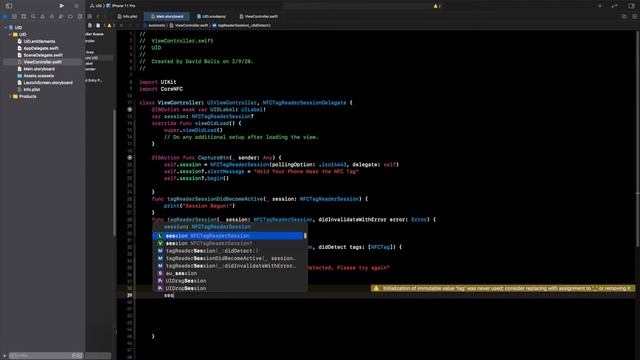
Task: Open the Report navigator
Action: 80,16
